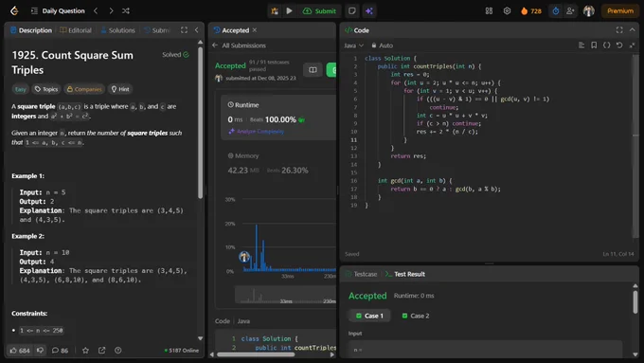This screenshot has height=363, width=644.
Task: Open the Java language dropdown in code editor
Action: [x=353, y=45]
